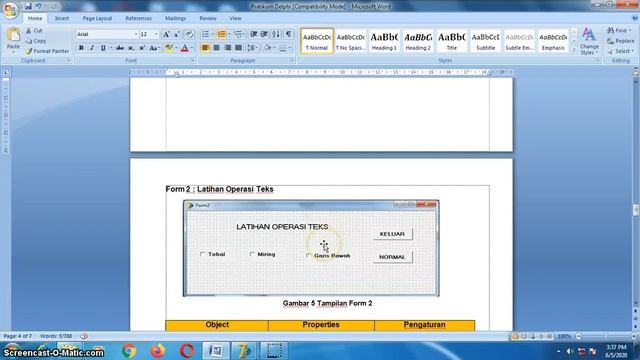Apply superscript formatting

point(142,48)
